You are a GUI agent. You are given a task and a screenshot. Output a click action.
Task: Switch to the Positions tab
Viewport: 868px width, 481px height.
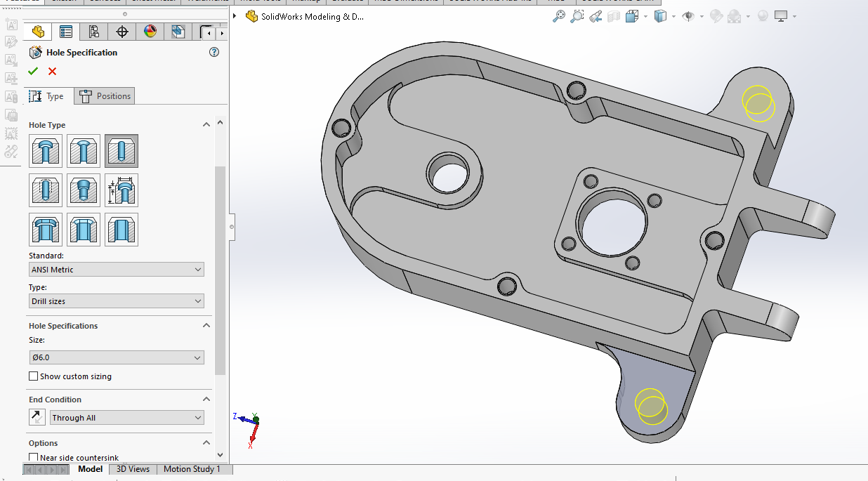click(x=105, y=96)
